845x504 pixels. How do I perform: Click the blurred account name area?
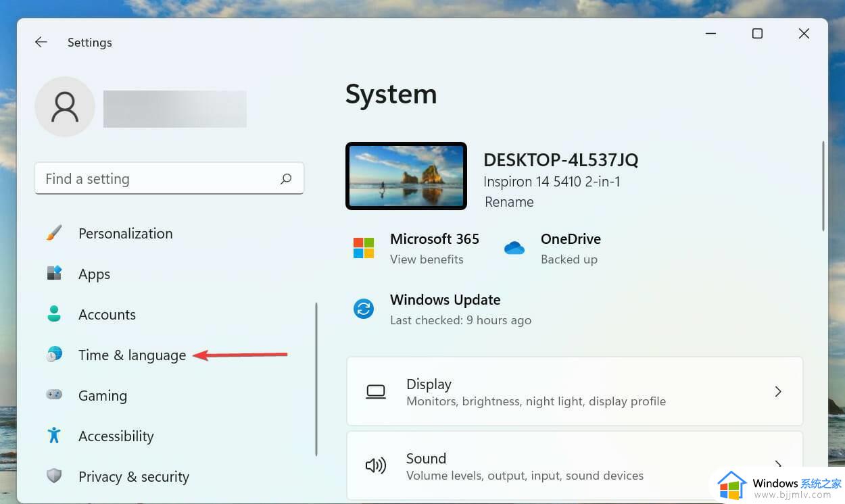174,109
